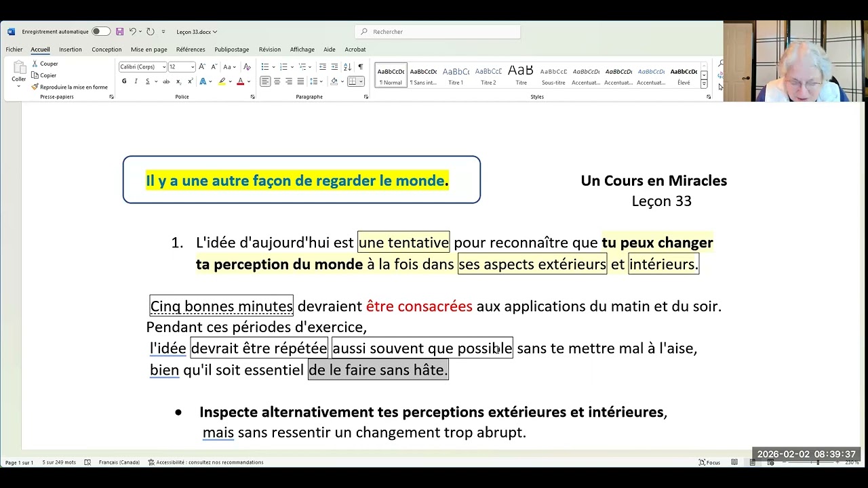868x488 pixels.
Task: Apply the Sous-titre style
Action: pyautogui.click(x=553, y=76)
